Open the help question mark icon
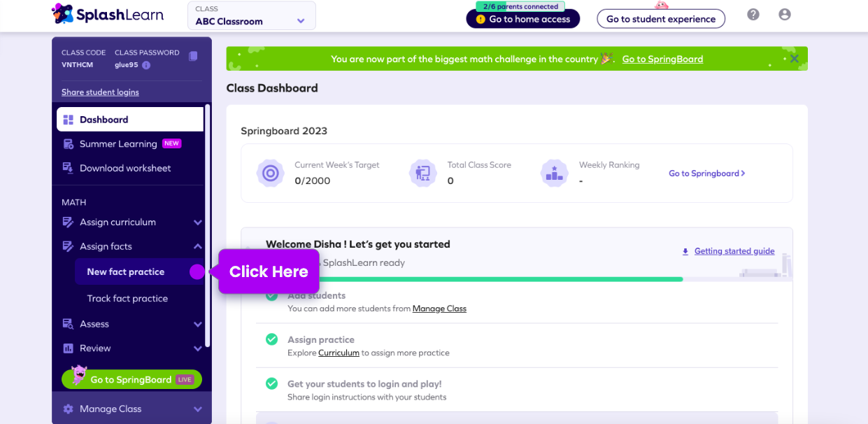The image size is (868, 424). coord(753,15)
